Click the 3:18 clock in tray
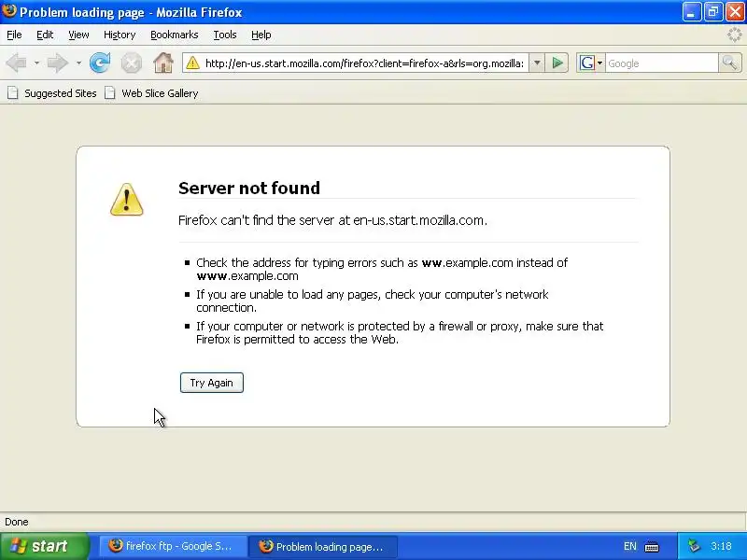747x560 pixels. coord(721,546)
